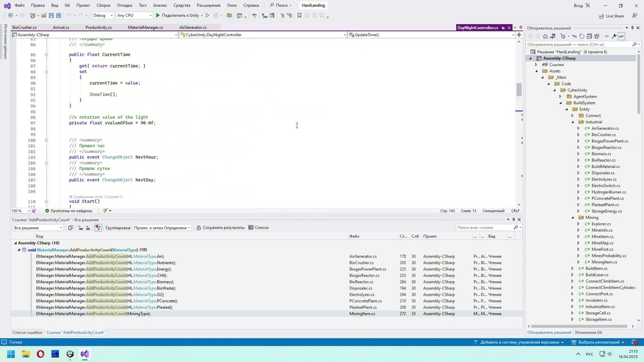
Task: Click the Sync with Active Document icon
Action: point(575,36)
